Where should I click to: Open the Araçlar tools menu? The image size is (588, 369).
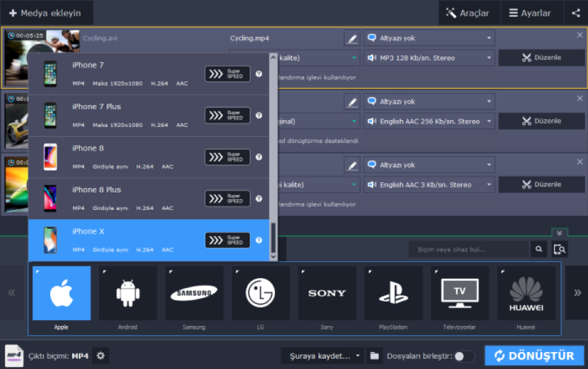469,13
